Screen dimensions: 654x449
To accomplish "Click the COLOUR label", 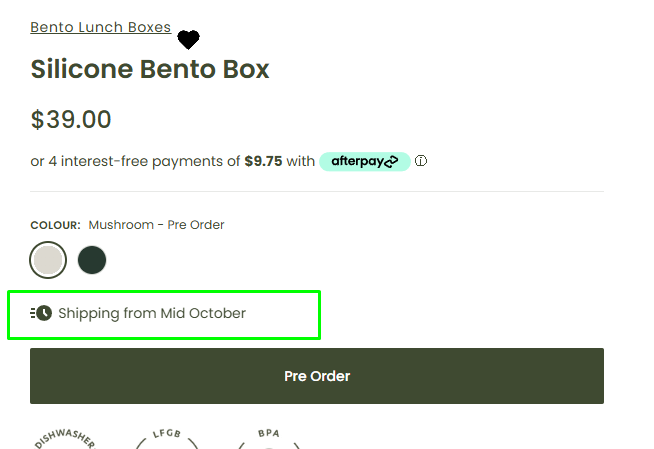I will coord(55,225).
